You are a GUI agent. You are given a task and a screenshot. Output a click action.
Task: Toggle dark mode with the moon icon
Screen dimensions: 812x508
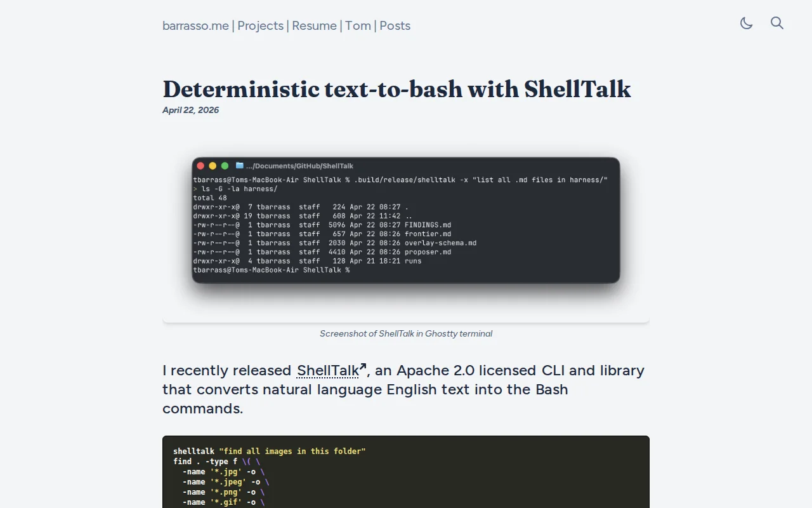point(746,23)
